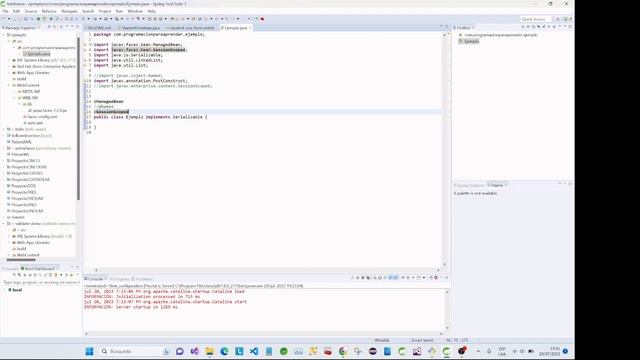Select the javax.faces jar file
This screenshot has width=640, height=360.
pos(47,111)
